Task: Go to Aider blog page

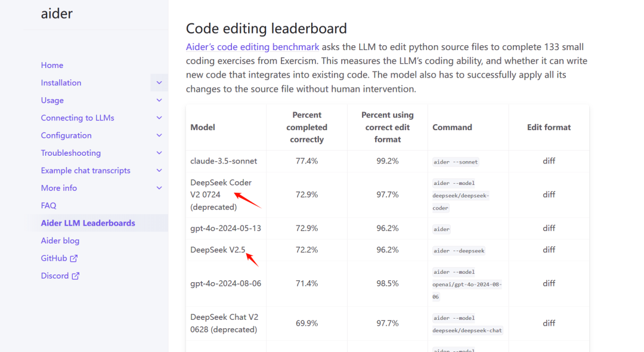Action: point(60,240)
